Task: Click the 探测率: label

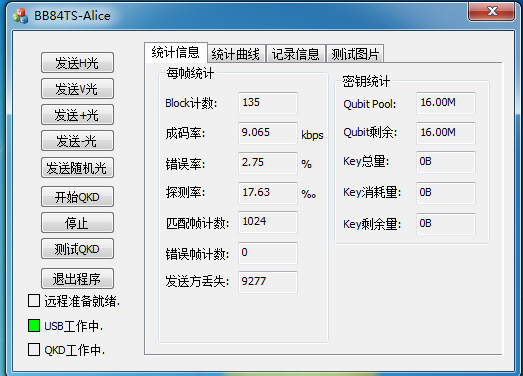Action: (185, 193)
